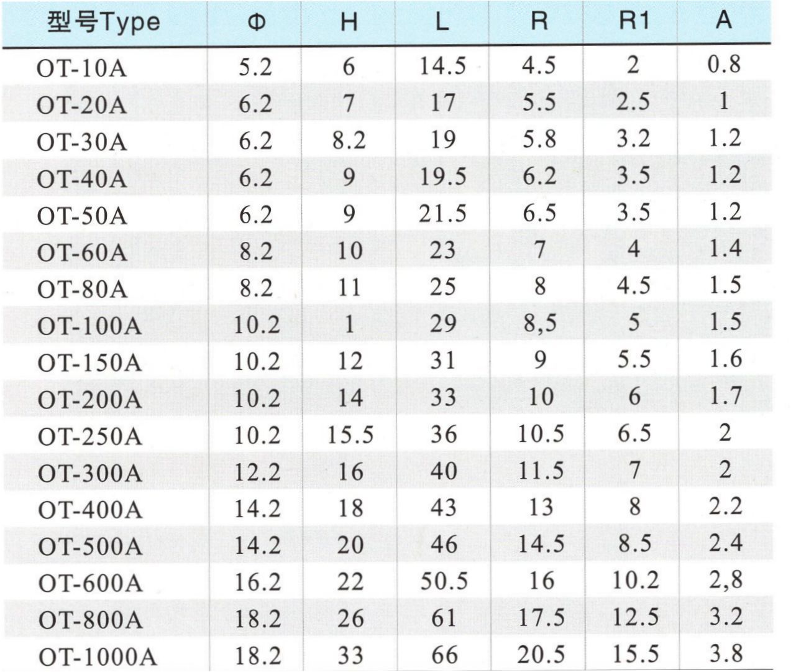Click the H column header
Image resolution: width=791 pixels, height=672 pixels.
tap(349, 22)
